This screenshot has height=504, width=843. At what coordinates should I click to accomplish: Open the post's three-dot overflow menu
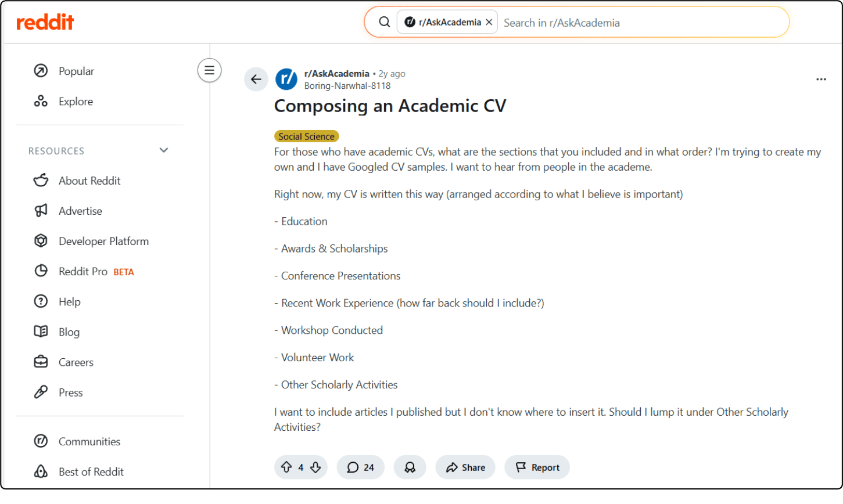[821, 80]
